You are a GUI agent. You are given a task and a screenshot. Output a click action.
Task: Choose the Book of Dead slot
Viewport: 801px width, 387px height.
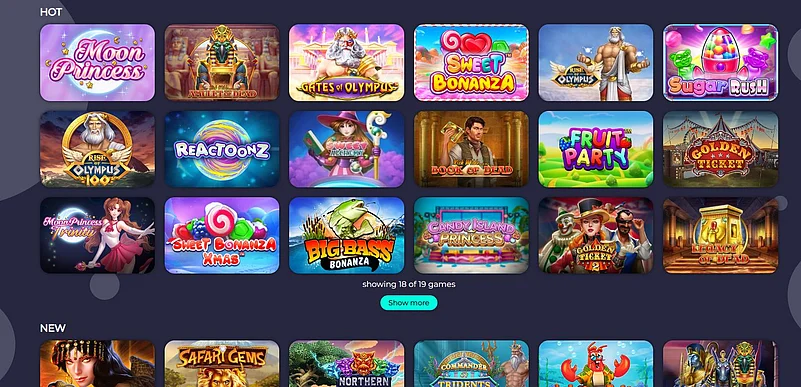coord(471,149)
